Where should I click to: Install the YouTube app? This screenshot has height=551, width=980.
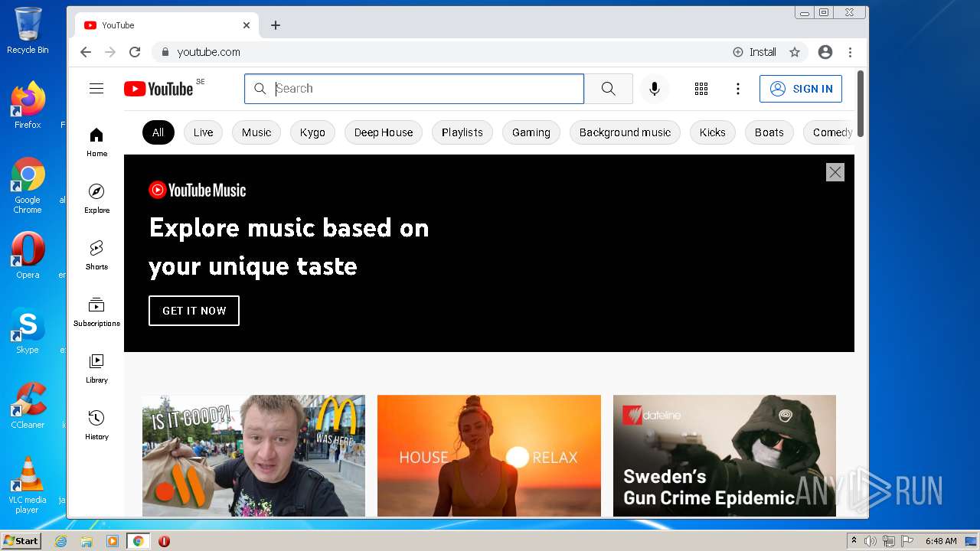coord(754,52)
